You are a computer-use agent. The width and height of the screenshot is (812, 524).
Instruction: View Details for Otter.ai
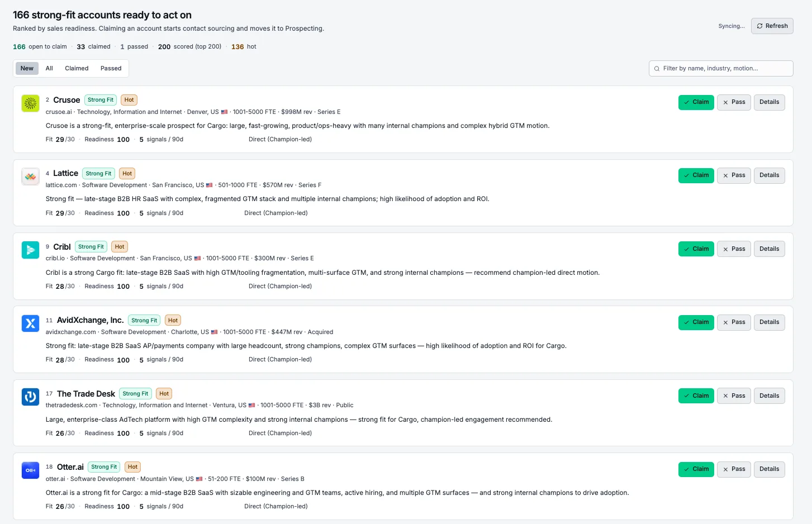click(x=769, y=469)
